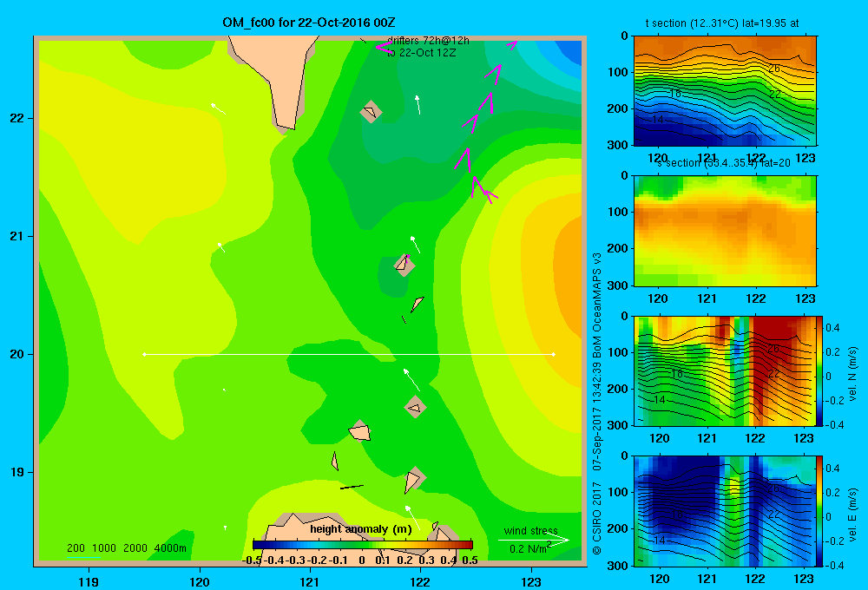Click the salinity section plot
868x590 pixels.
pyautogui.click(x=725, y=231)
